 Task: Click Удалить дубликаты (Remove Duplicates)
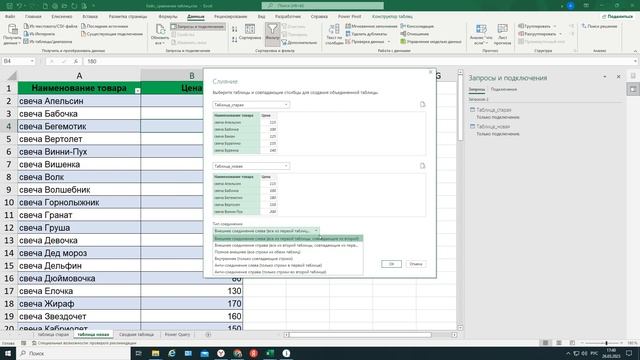[x=366, y=34]
